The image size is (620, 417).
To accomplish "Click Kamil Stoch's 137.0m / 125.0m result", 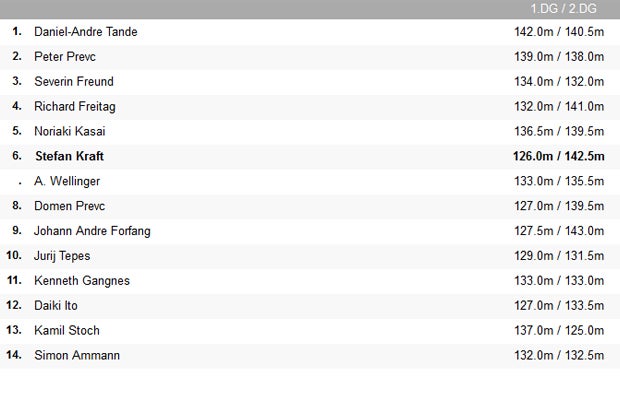I will tap(558, 330).
